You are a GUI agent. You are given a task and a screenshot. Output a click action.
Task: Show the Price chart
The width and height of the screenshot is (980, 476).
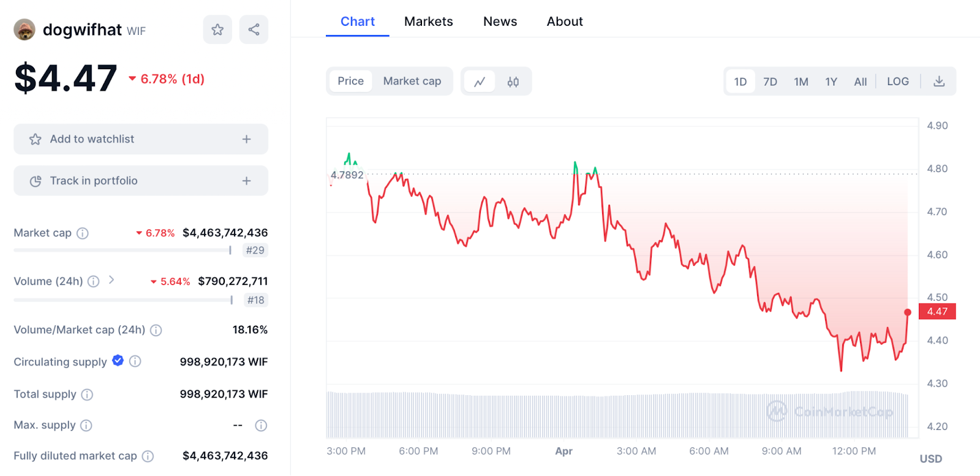(350, 81)
